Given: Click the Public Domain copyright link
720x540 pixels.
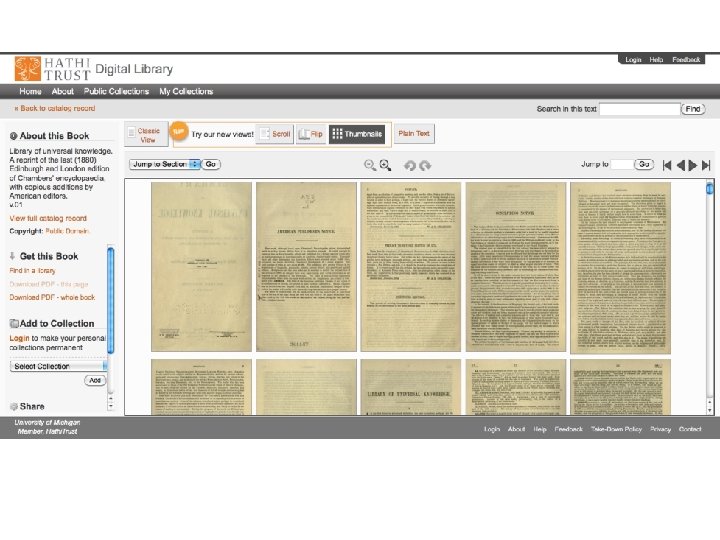Looking at the screenshot, I should coord(67,231).
